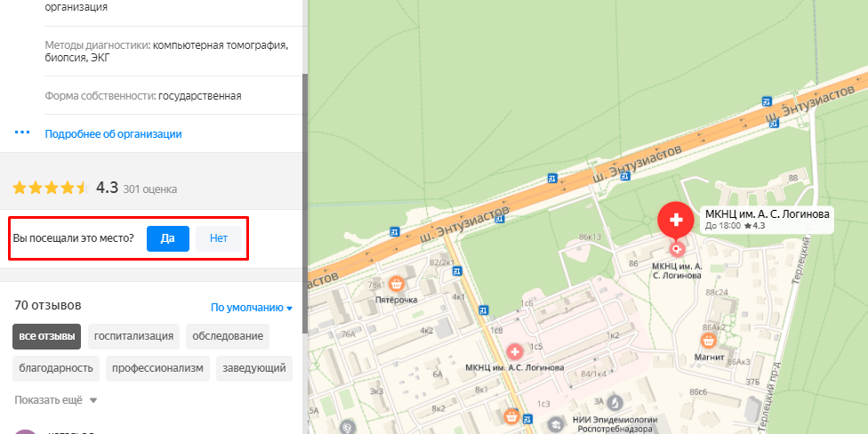The width and height of the screenshot is (868, 434).
Task: Click building number 86к13 on the map
Action: 590,237
